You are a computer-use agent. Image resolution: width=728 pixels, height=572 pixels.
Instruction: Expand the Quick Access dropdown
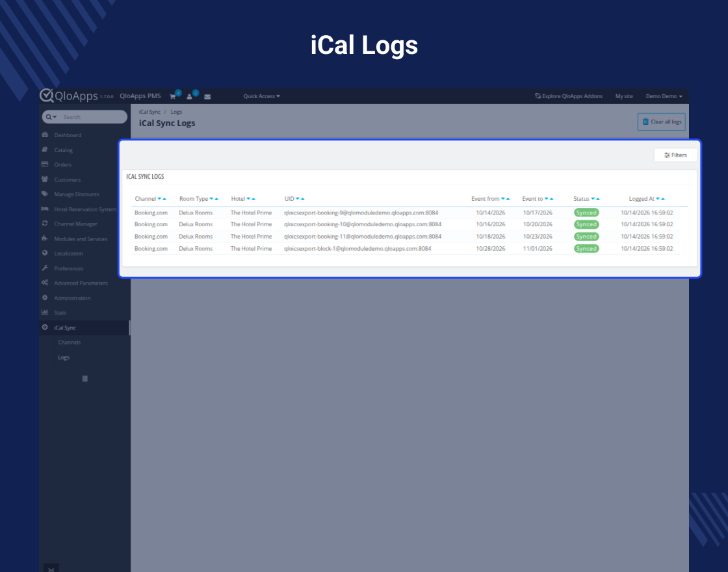(x=261, y=96)
